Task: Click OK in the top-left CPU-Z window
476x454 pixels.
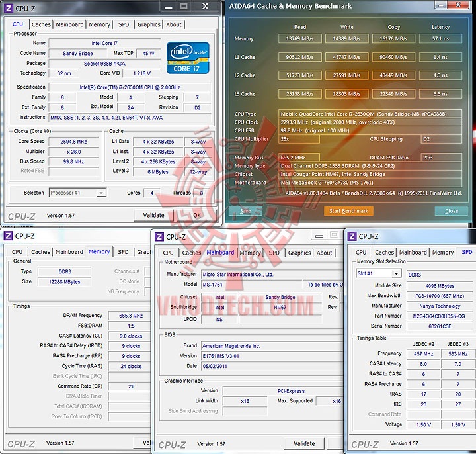Action: [x=197, y=215]
